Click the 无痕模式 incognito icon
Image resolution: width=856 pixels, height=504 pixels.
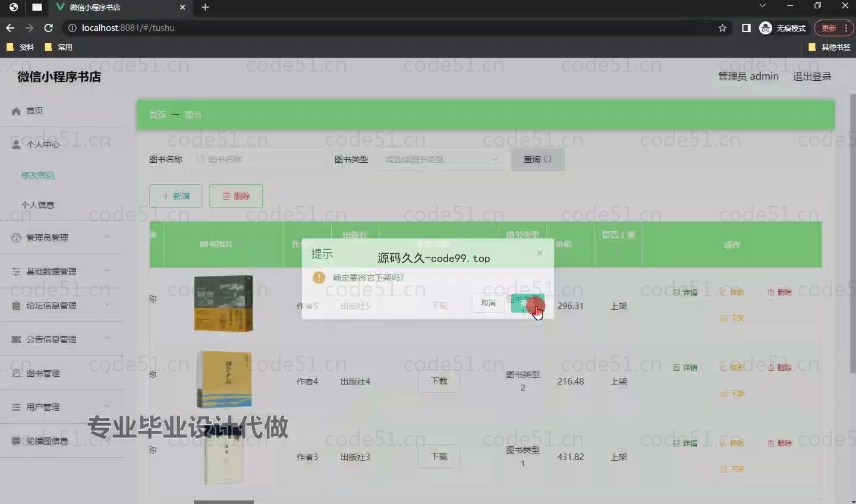pos(766,28)
